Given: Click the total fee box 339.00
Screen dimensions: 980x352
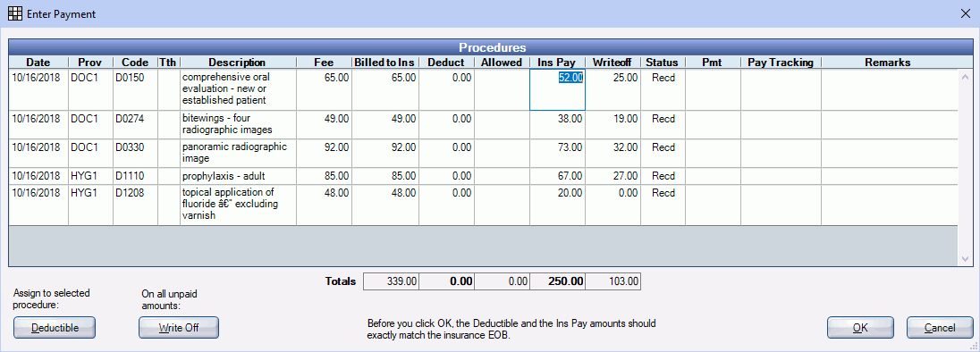Looking at the screenshot, I should click(392, 281).
